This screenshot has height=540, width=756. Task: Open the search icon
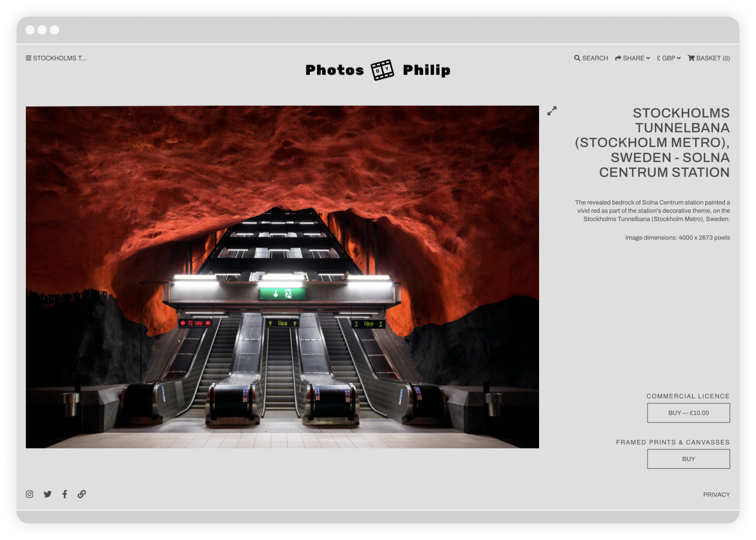tap(577, 58)
